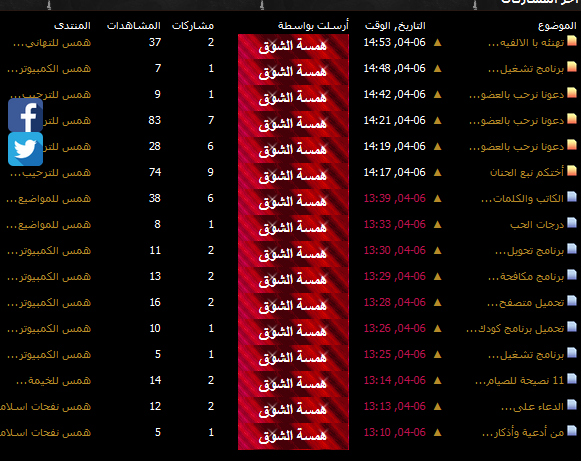The width and height of the screenshot is (581, 461).
Task: Open the forum همس للخيمة
Action: click(53, 381)
